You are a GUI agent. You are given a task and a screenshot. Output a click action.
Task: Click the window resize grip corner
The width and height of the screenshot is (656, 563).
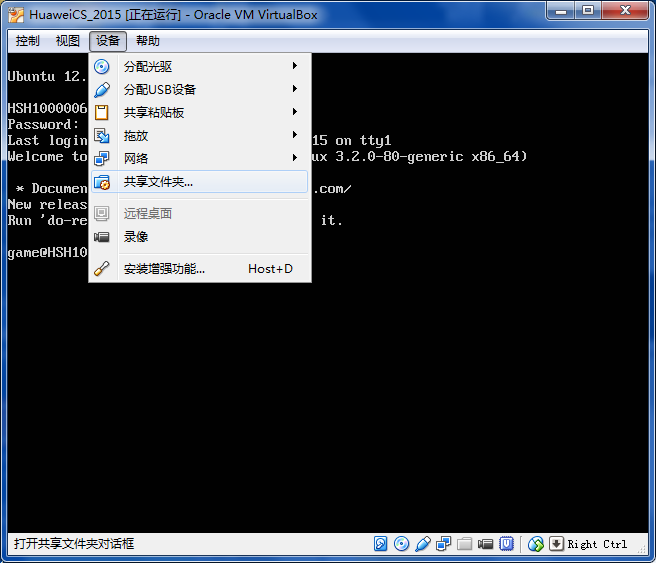coord(642,550)
